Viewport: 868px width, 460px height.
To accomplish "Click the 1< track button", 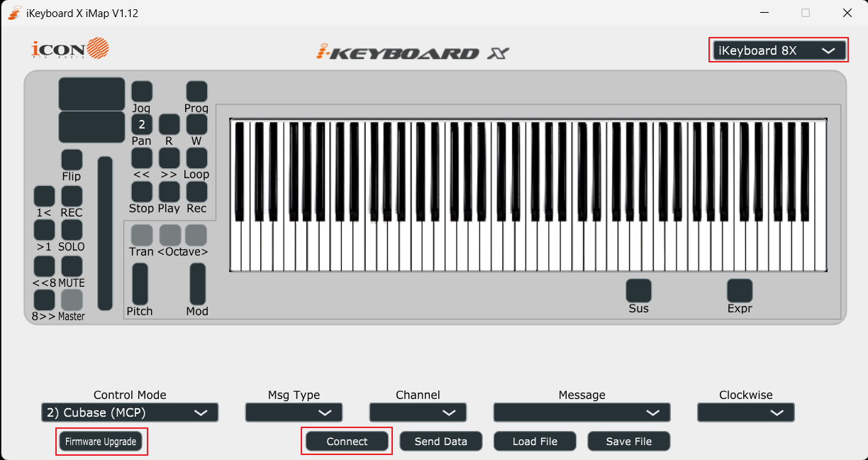I will 44,196.
